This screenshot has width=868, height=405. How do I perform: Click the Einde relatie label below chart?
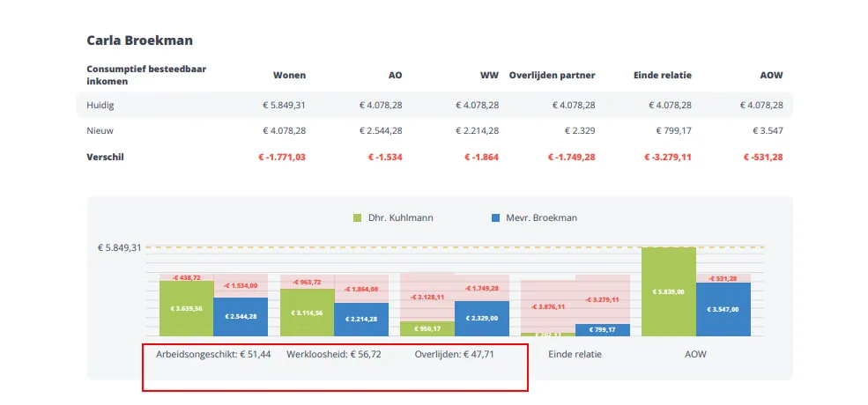pyautogui.click(x=575, y=354)
